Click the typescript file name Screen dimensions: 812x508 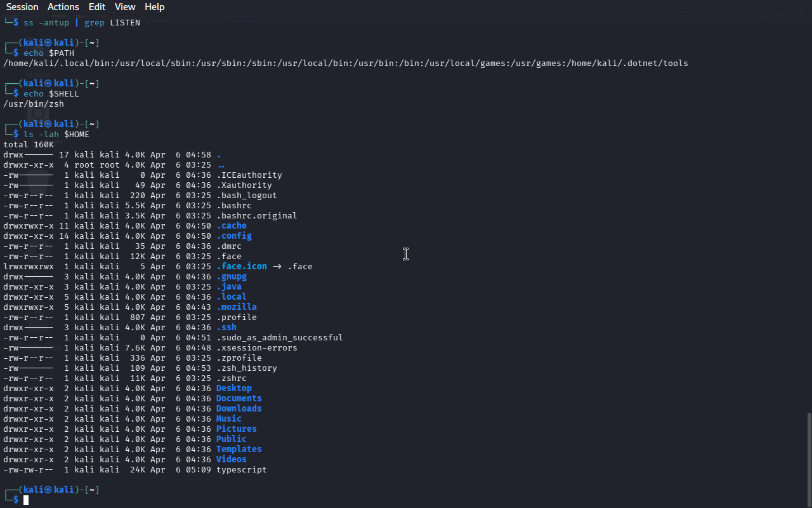(241, 469)
